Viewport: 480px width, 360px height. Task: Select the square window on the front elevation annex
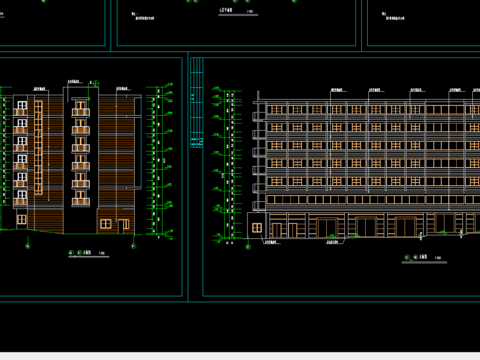(257, 228)
